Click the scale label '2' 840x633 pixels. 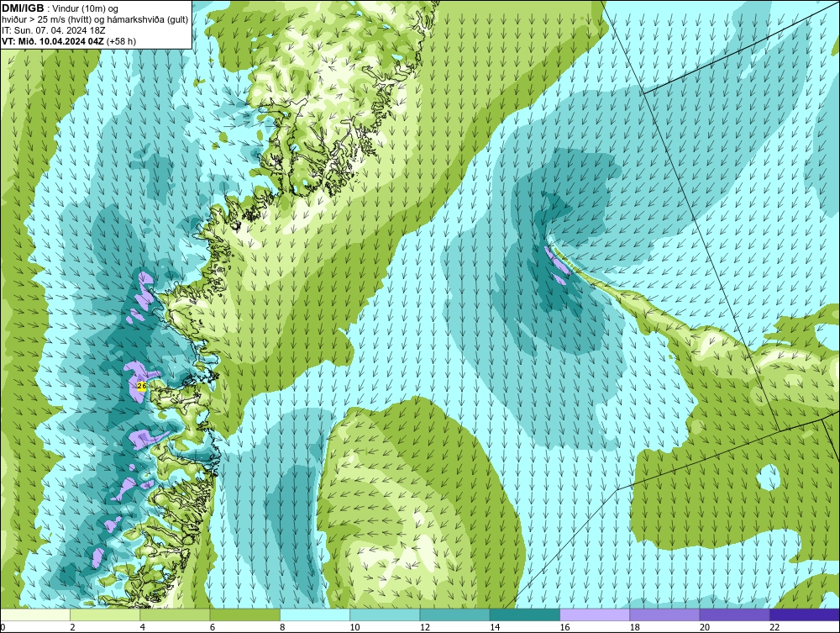click(x=72, y=628)
